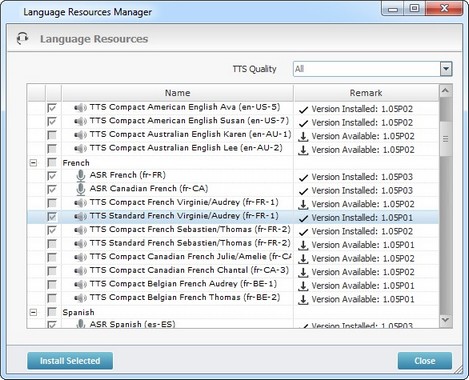Image resolution: width=469 pixels, height=380 pixels.
Task: Click speaker icon for TTS Compact Belgian French Thomas
Action: (x=80, y=298)
